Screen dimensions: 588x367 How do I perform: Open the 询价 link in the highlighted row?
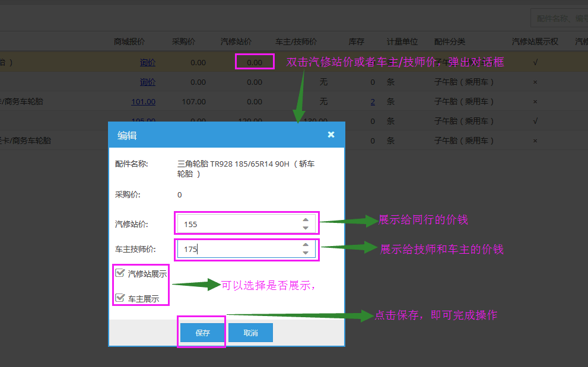point(147,62)
